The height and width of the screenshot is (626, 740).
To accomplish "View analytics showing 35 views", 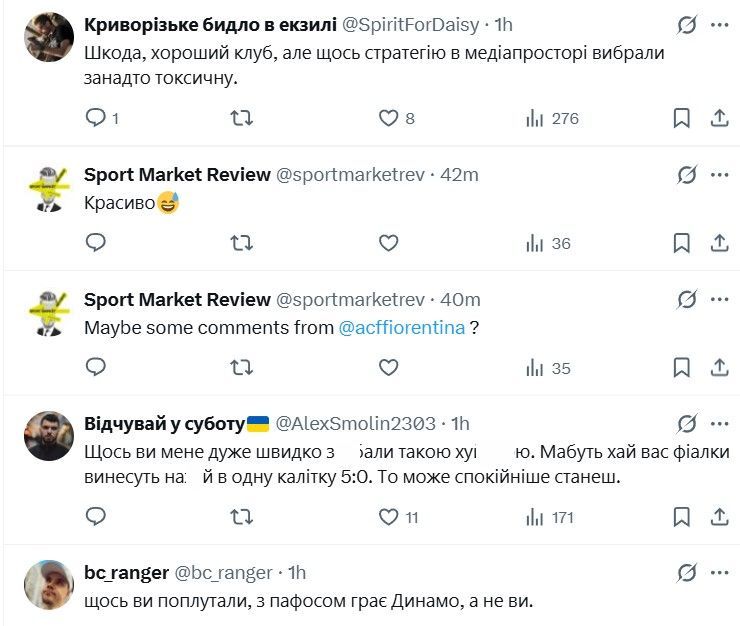I will pos(548,368).
